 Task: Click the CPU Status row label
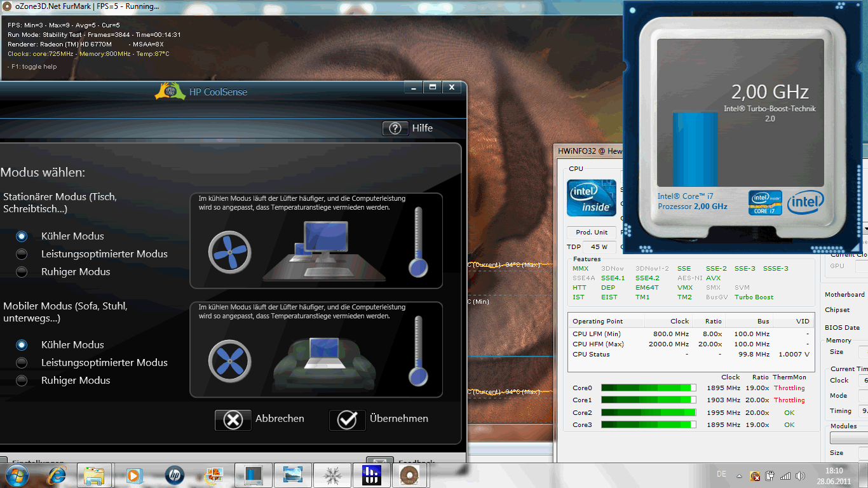click(x=591, y=355)
